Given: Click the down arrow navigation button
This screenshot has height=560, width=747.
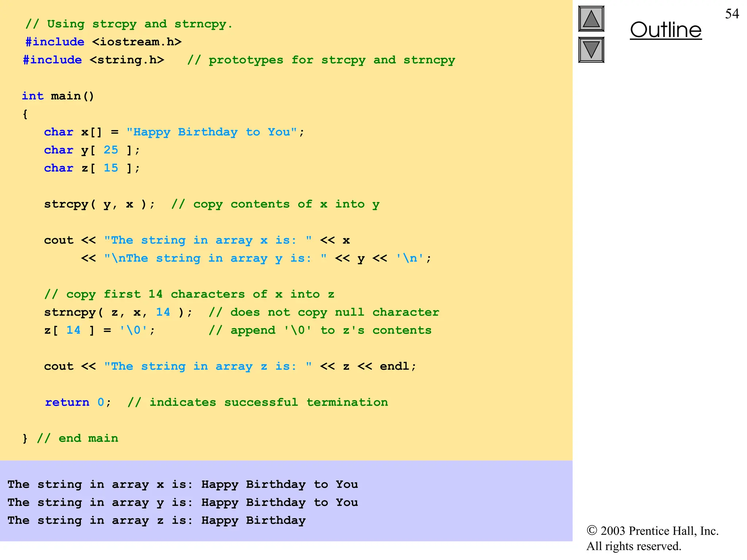Looking at the screenshot, I should pyautogui.click(x=591, y=50).
